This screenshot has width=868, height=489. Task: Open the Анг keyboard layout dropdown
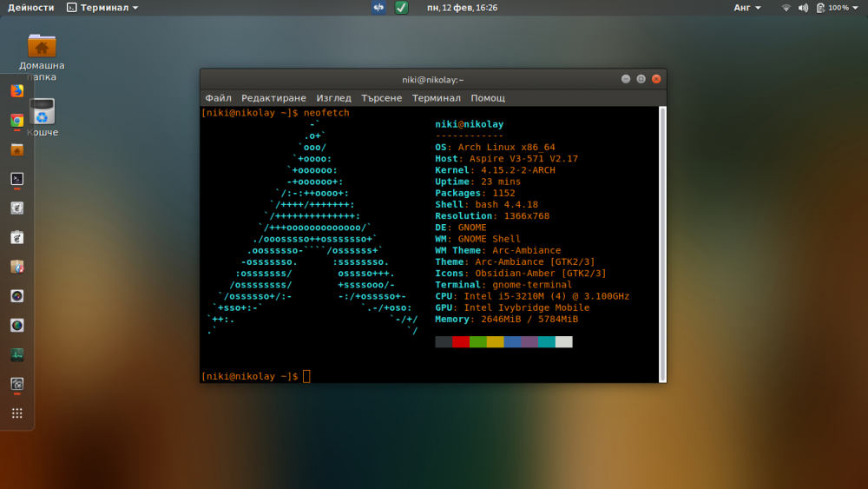(747, 8)
